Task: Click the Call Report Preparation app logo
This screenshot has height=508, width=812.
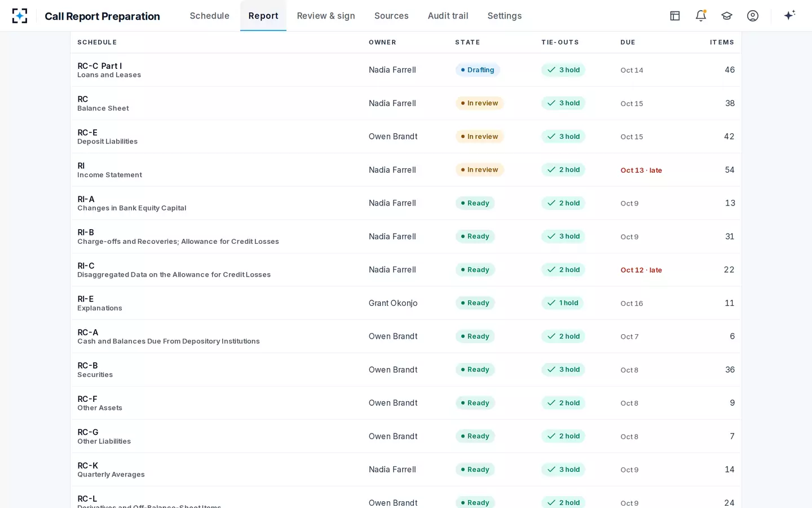Action: point(20,16)
